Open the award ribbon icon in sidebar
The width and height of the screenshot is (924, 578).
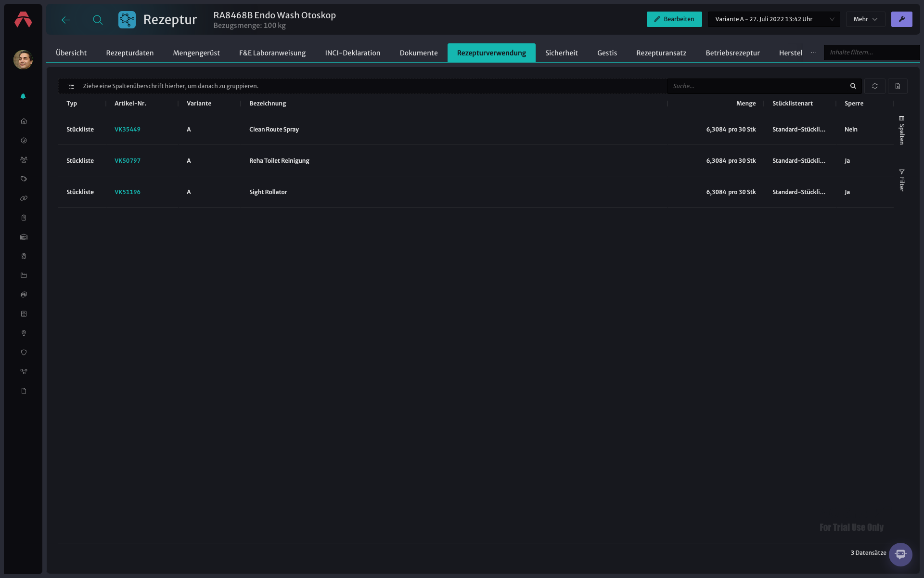point(24,256)
